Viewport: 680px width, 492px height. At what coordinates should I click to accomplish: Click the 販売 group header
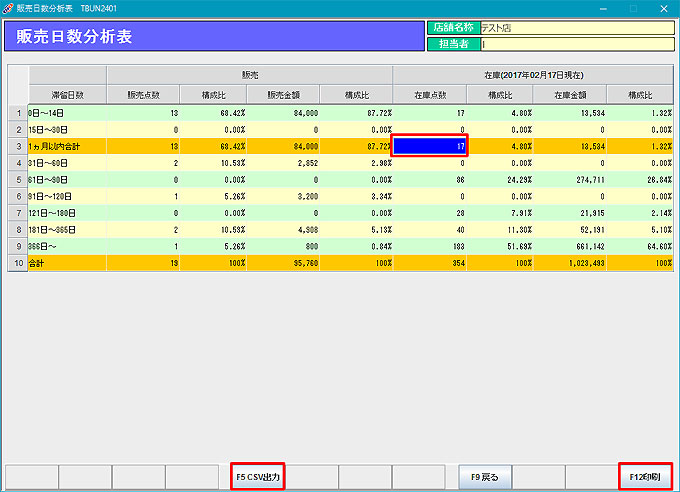(249, 75)
